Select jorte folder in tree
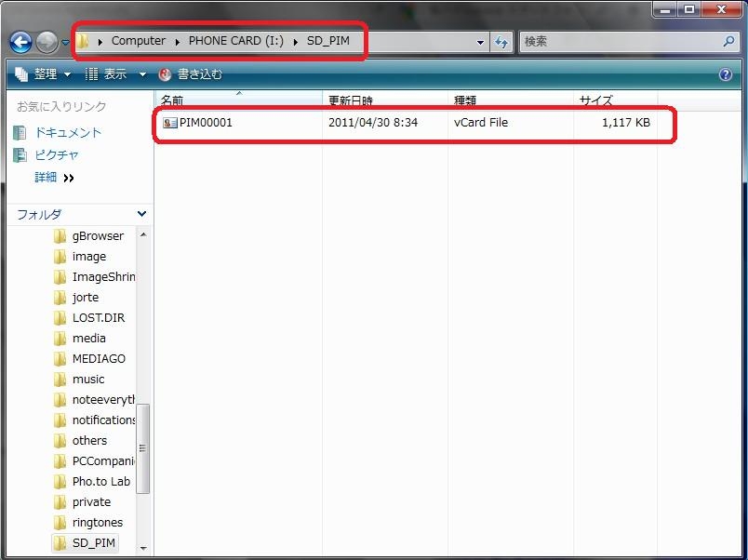The width and height of the screenshot is (748, 560). pos(86,298)
